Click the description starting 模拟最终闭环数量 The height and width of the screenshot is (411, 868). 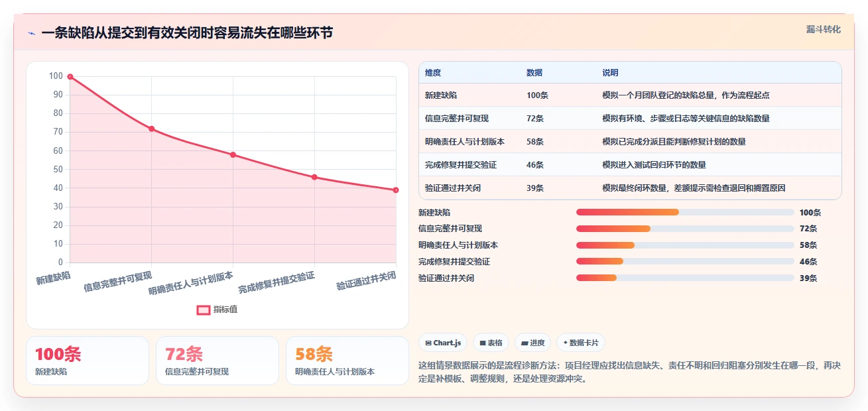[694, 188]
